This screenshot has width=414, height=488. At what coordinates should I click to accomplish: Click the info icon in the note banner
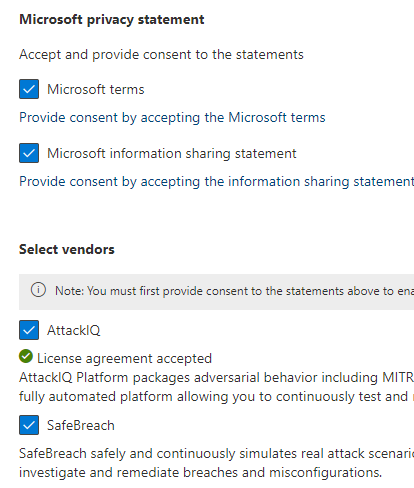[38, 290]
